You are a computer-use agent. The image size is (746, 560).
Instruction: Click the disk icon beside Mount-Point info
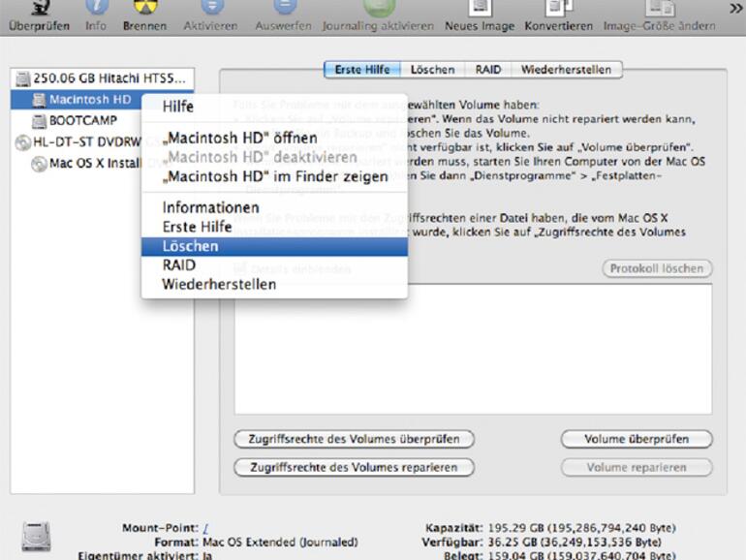[36, 536]
